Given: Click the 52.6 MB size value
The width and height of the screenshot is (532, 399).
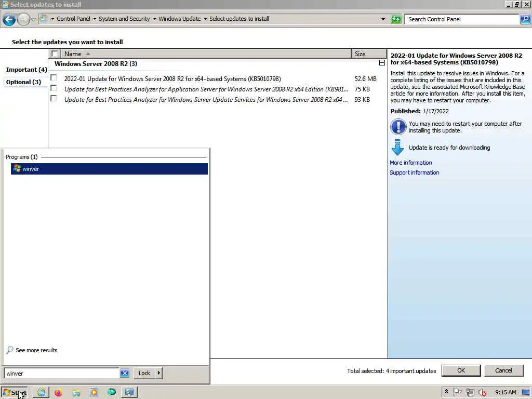Looking at the screenshot, I should tap(365, 79).
